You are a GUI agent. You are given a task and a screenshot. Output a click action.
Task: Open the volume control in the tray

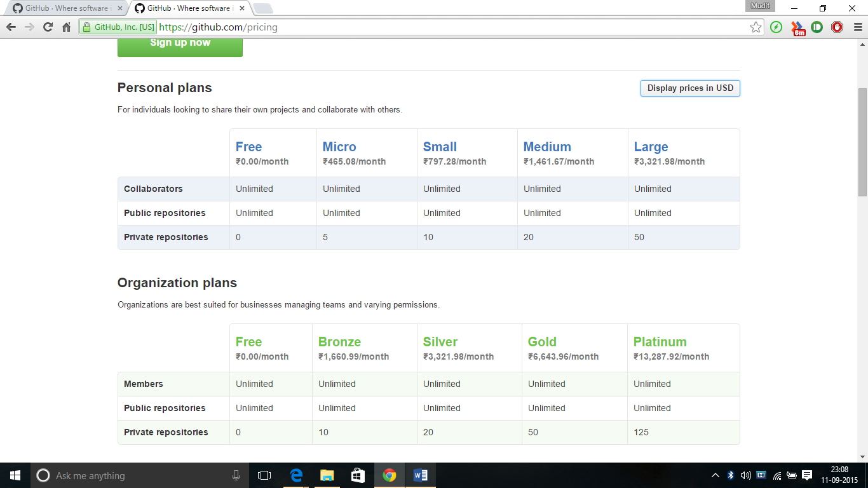(746, 475)
